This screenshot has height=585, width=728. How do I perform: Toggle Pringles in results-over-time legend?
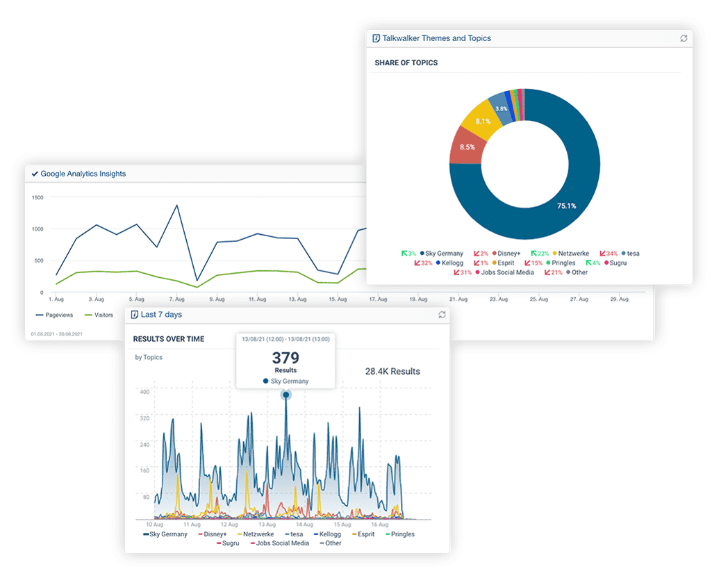pyautogui.click(x=400, y=534)
